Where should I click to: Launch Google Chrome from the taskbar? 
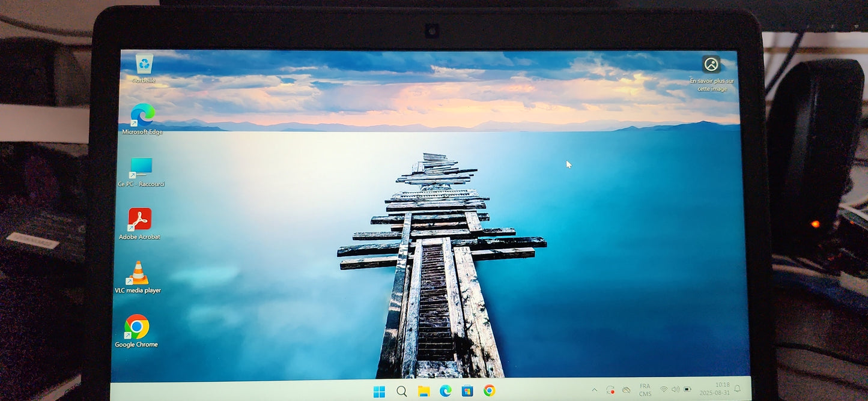pyautogui.click(x=489, y=391)
